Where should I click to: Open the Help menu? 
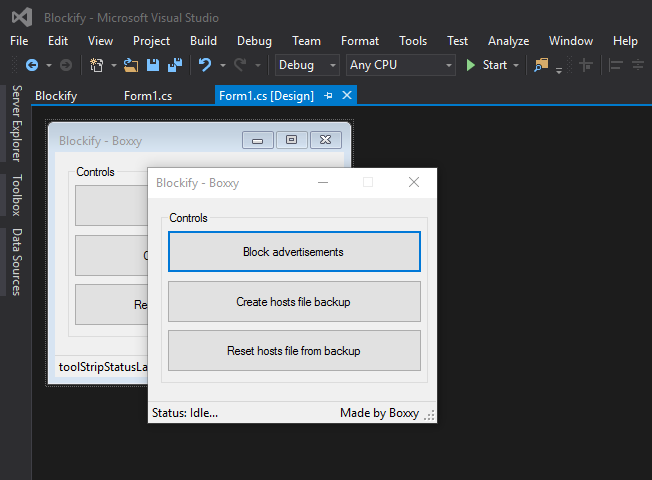(x=625, y=41)
